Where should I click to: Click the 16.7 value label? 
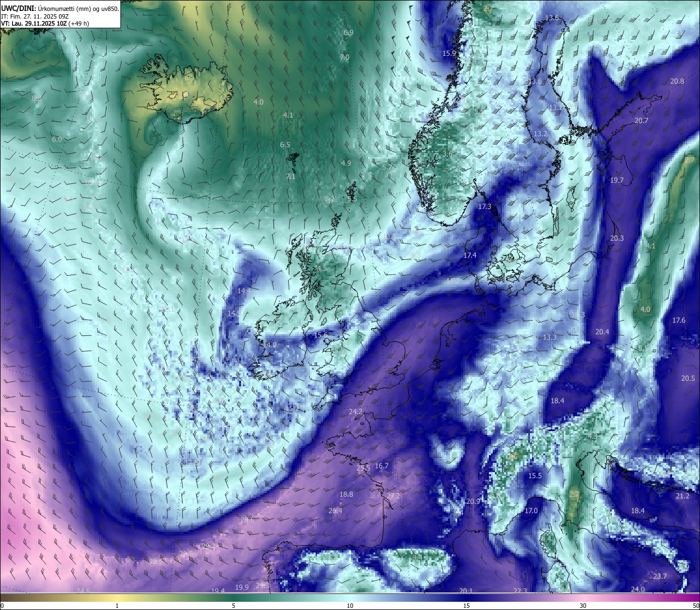(382, 466)
